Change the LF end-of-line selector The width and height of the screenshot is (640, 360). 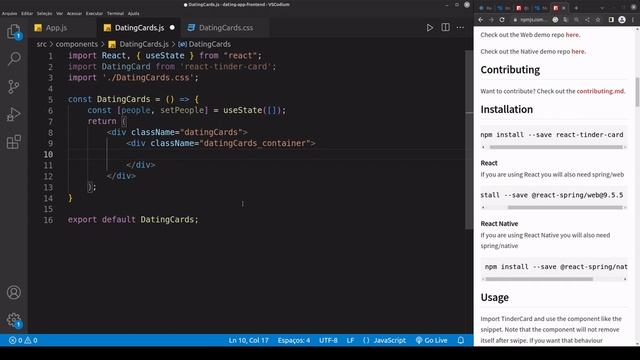point(350,340)
